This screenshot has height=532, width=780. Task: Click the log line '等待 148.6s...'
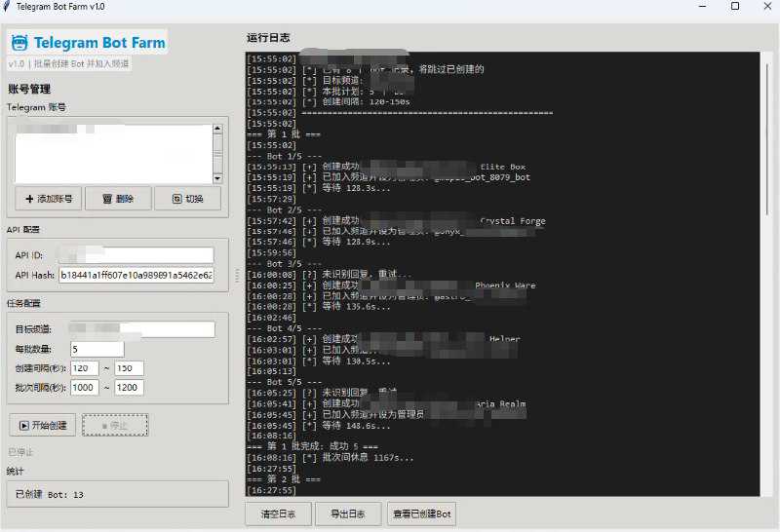(356, 426)
